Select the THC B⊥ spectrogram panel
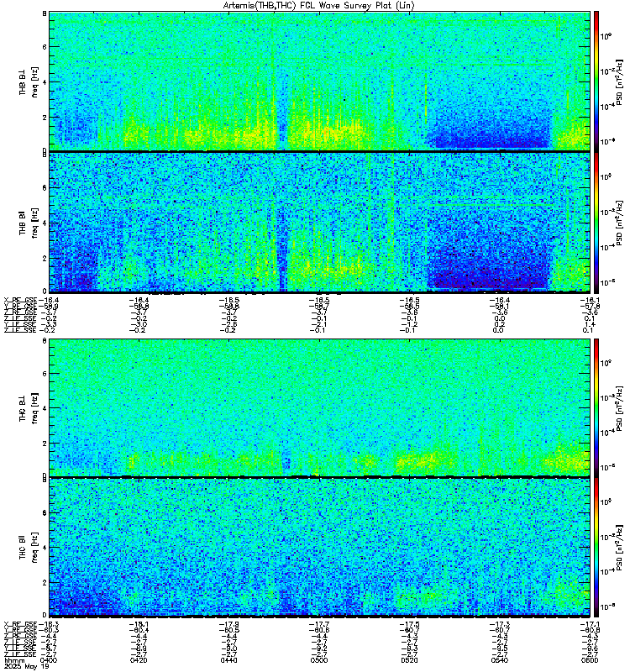 tap(320, 407)
